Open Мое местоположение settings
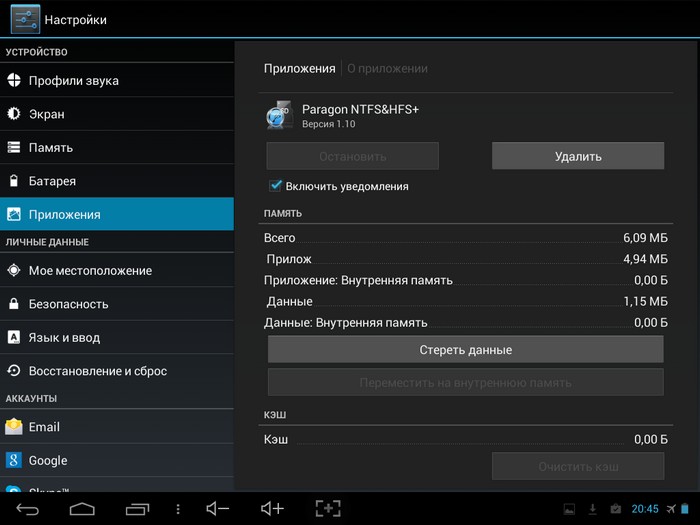Image resolution: width=700 pixels, height=525 pixels. click(117, 270)
